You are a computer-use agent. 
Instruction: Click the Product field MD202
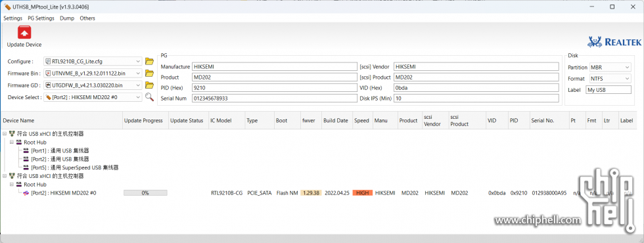coord(275,77)
